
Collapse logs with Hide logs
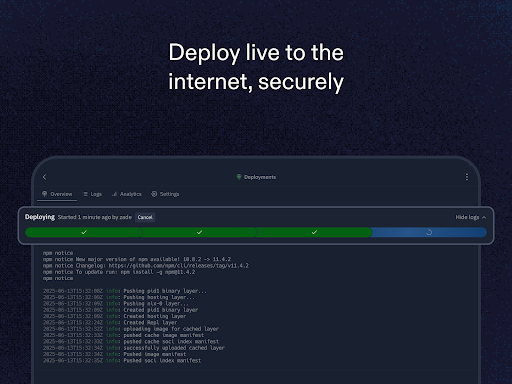click(x=471, y=217)
